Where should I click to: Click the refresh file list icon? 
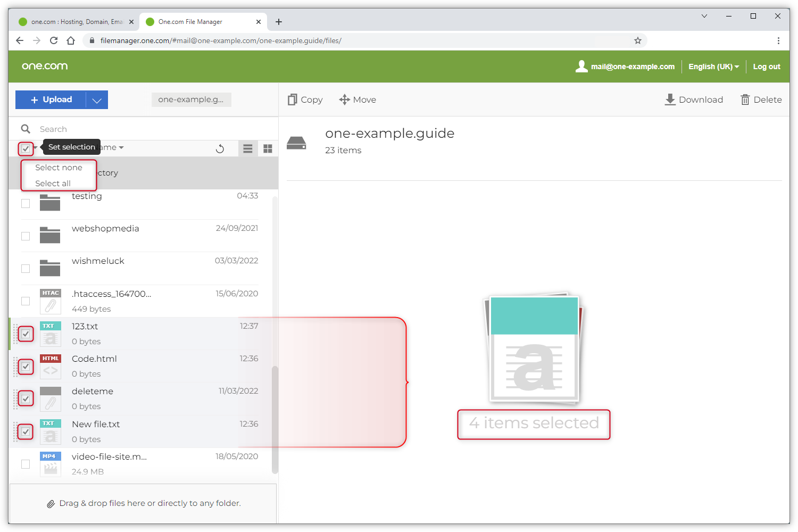tap(220, 149)
